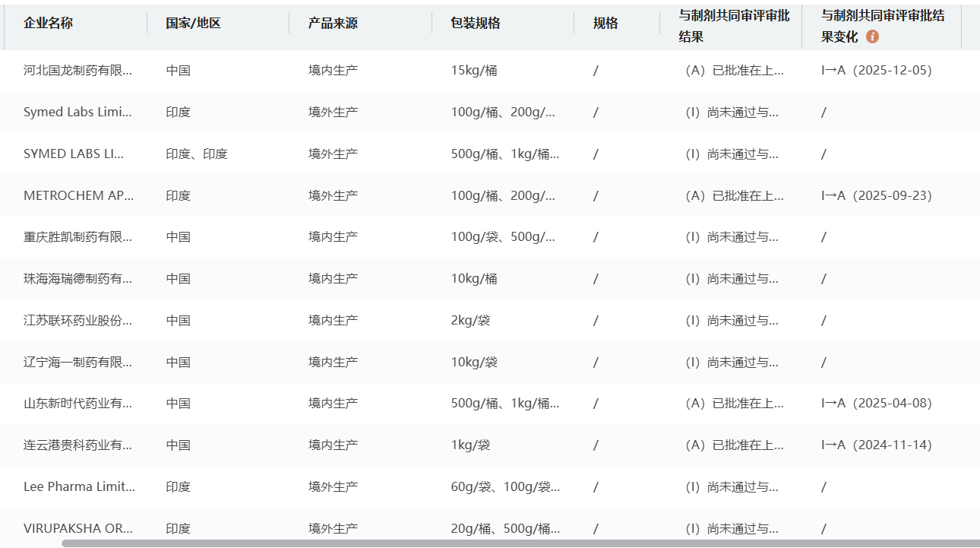The height and width of the screenshot is (548, 980).
Task: Open the 河北国龙制药有限... company entry
Action: click(77, 71)
